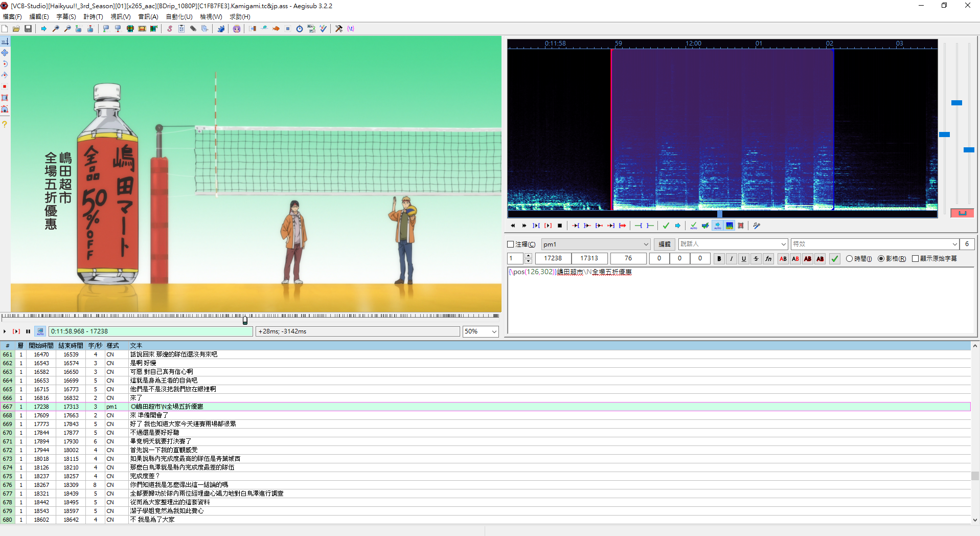Toggle karaoke mode microphone icon

[x=757, y=226]
